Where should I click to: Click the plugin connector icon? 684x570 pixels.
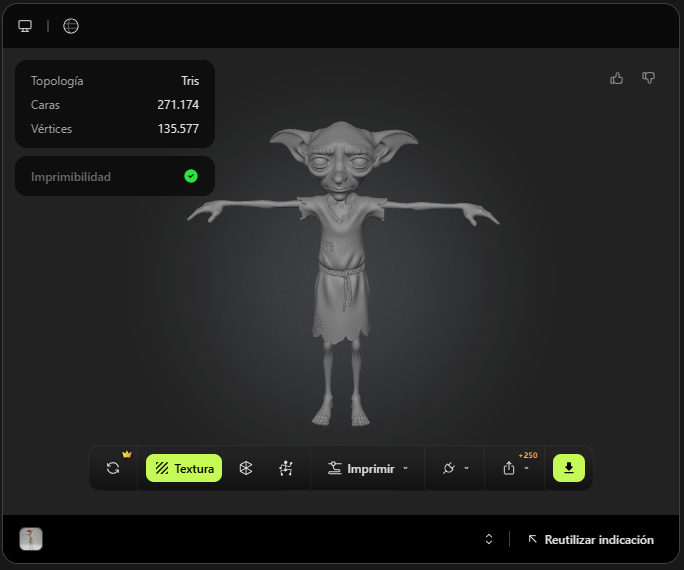coord(448,468)
